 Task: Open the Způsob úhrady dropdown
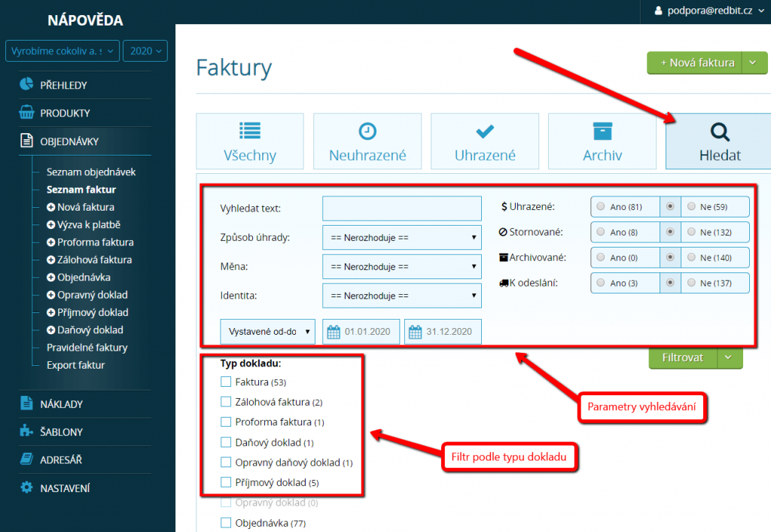pyautogui.click(x=402, y=238)
